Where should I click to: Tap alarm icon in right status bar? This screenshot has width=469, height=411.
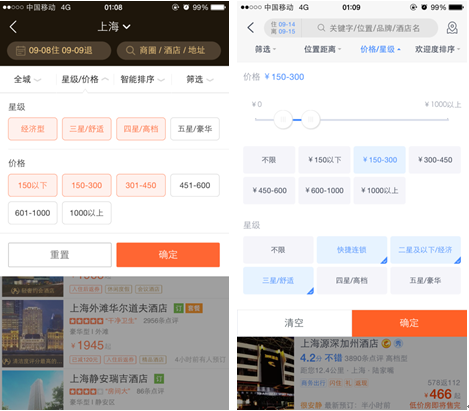pyautogui.click(x=424, y=7)
